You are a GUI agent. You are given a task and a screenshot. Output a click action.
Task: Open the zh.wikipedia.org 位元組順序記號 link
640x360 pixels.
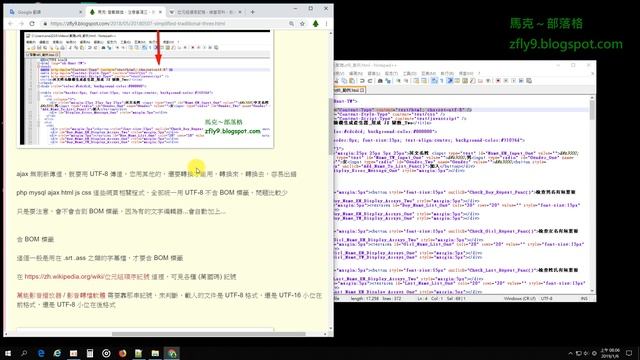click(x=87, y=277)
